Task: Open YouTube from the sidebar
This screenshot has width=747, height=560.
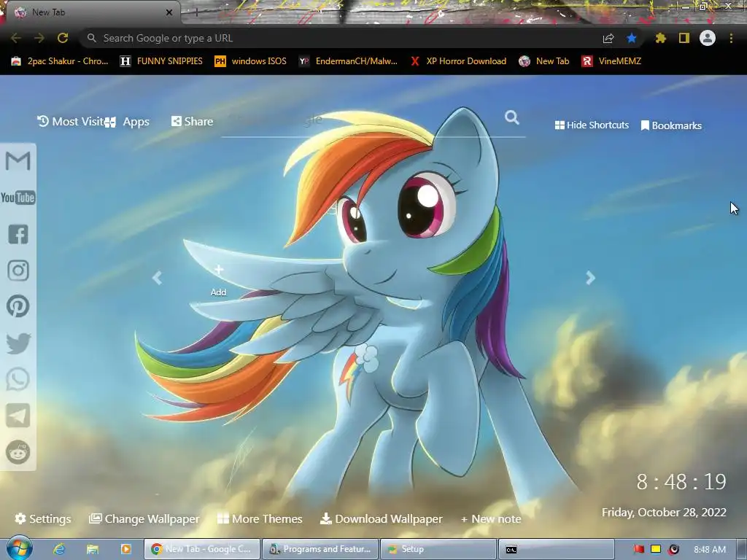Action: click(18, 197)
